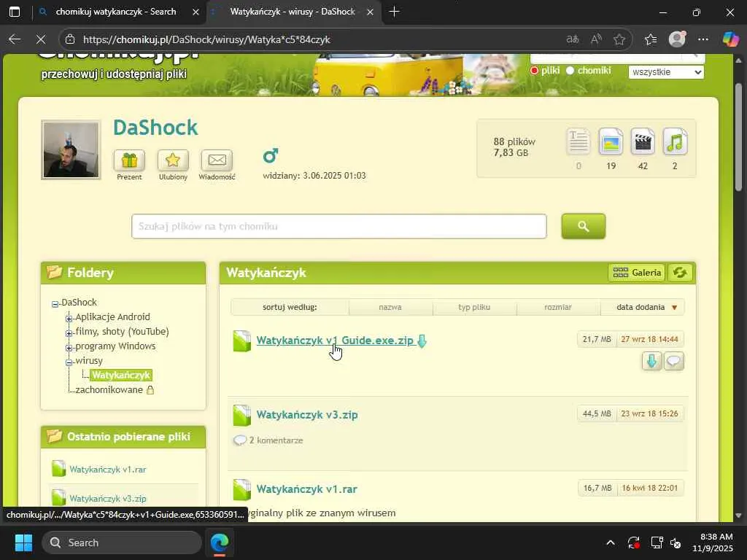Collapse the wirusy folder
This screenshot has width=747, height=560.
coord(69,362)
